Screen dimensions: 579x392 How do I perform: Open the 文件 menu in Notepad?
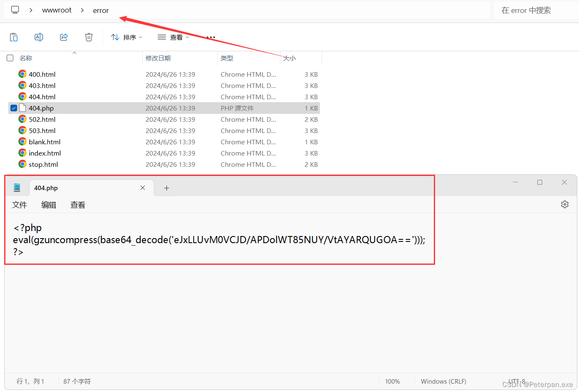coord(20,205)
